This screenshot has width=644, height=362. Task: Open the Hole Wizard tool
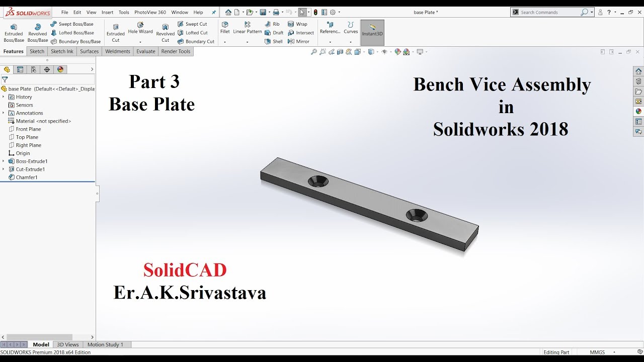(140, 28)
